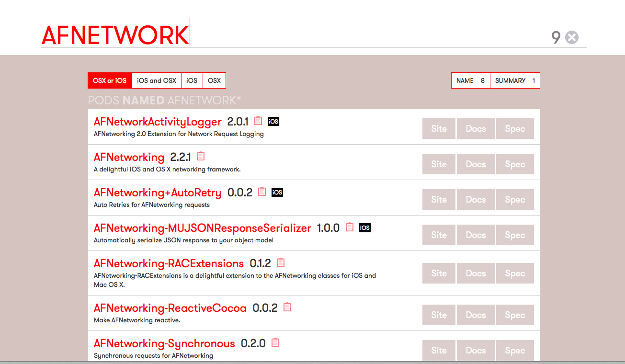Viewport: 625px width, 364px height.
Task: Click 'A delightful iOS and OS X networking framework.'
Action: pos(167,169)
